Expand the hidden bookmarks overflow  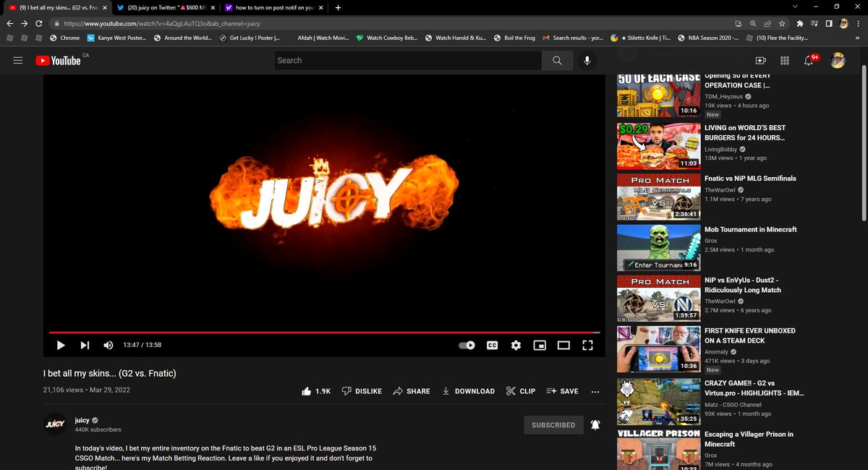point(858,38)
